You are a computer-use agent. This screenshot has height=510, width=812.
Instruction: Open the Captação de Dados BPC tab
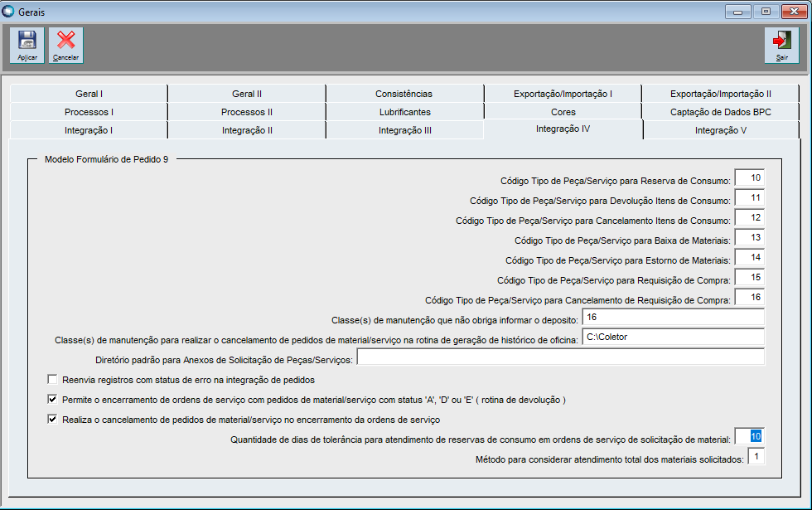[x=720, y=112]
